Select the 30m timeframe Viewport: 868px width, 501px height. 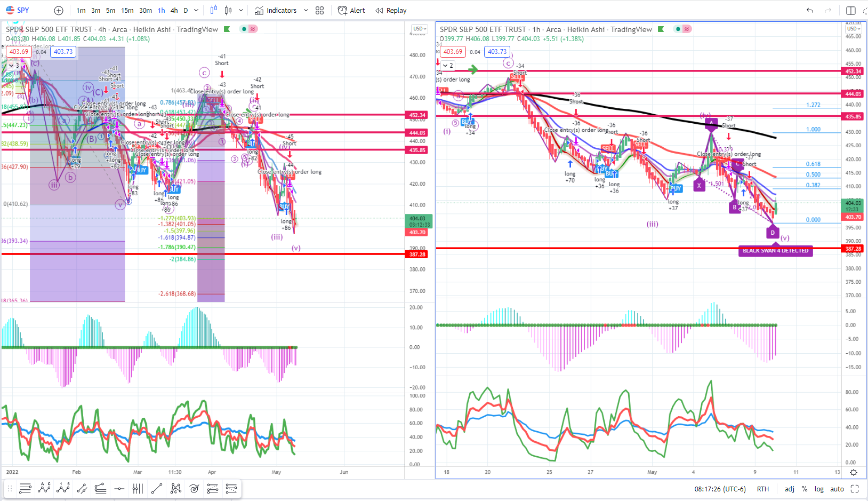(146, 11)
